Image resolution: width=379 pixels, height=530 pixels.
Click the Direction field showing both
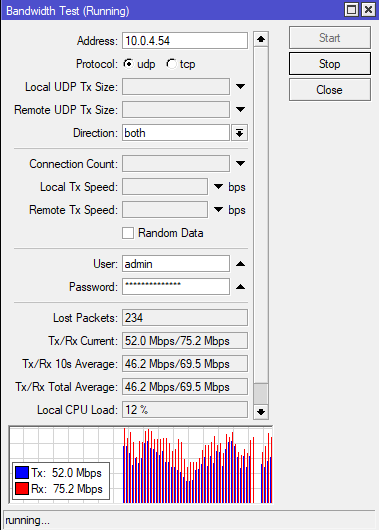point(176,133)
